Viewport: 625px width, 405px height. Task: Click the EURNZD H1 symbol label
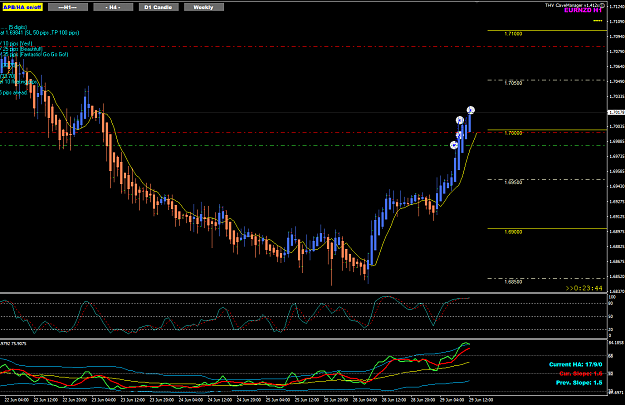pos(583,10)
